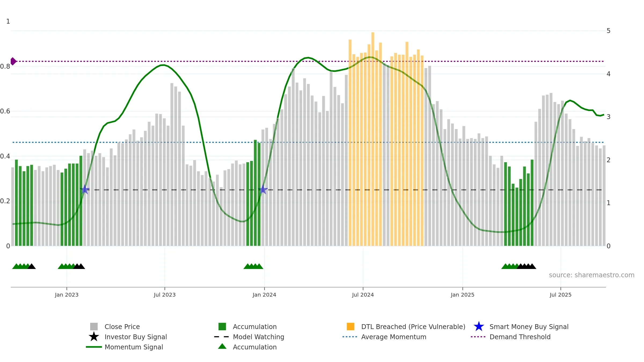Click the purple diamond Demand Threshold marker
The height and width of the screenshot is (362, 644).
tap(13, 61)
